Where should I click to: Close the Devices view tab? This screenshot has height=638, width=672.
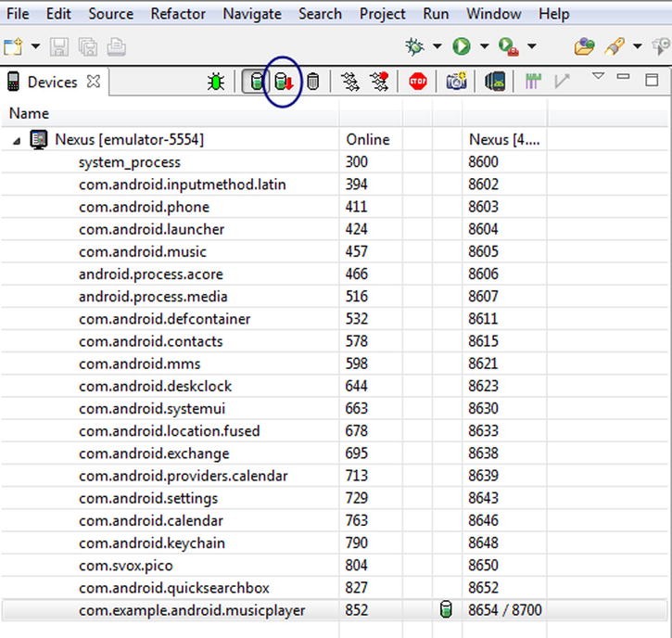[x=94, y=81]
